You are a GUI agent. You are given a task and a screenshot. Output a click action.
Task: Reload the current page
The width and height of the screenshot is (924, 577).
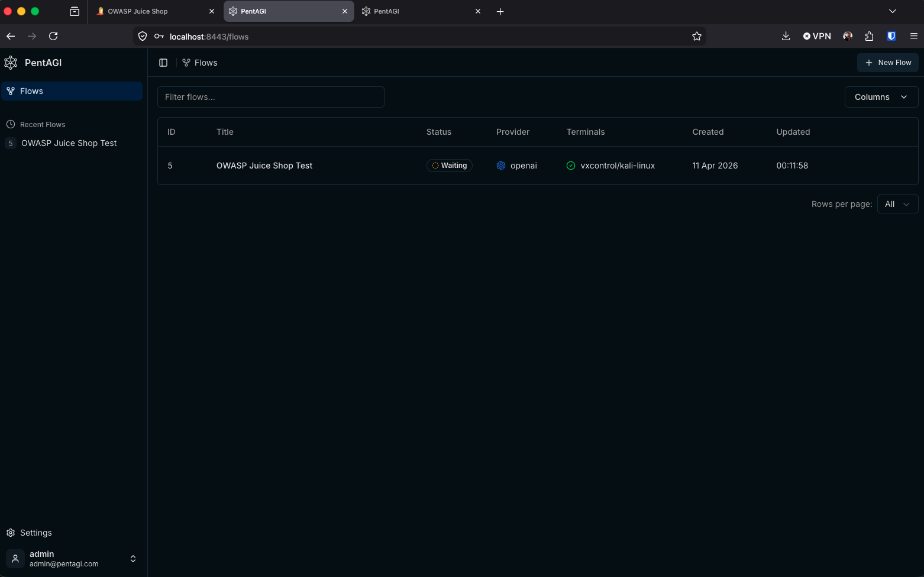[53, 36]
